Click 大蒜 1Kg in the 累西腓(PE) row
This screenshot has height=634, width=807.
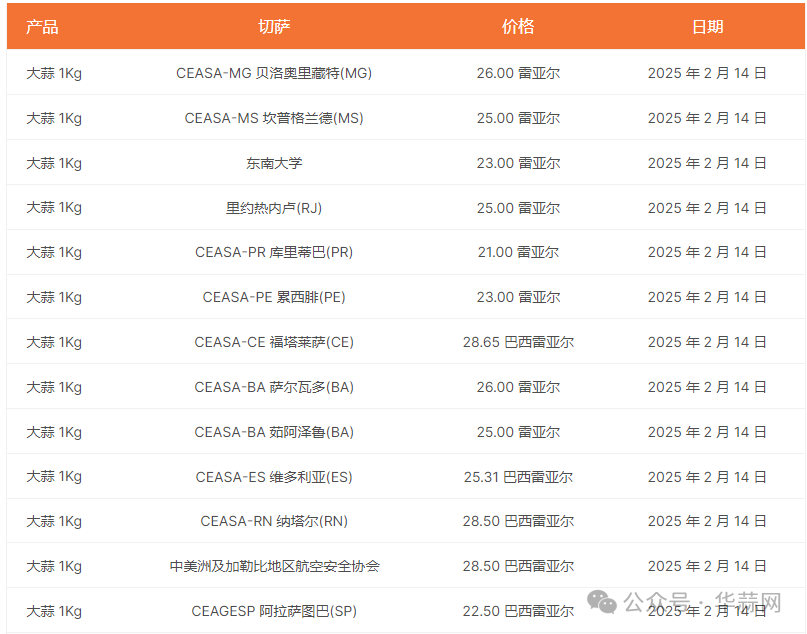tap(54, 297)
